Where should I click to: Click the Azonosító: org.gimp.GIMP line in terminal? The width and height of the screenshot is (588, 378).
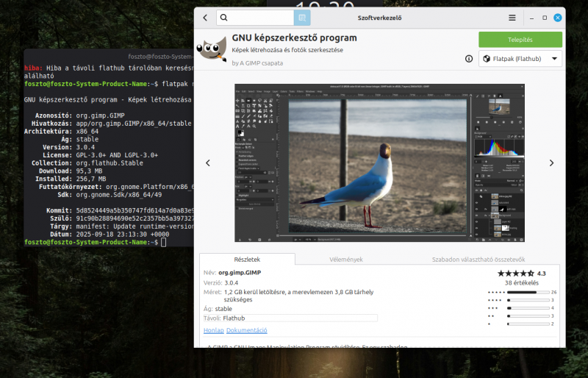click(80, 115)
